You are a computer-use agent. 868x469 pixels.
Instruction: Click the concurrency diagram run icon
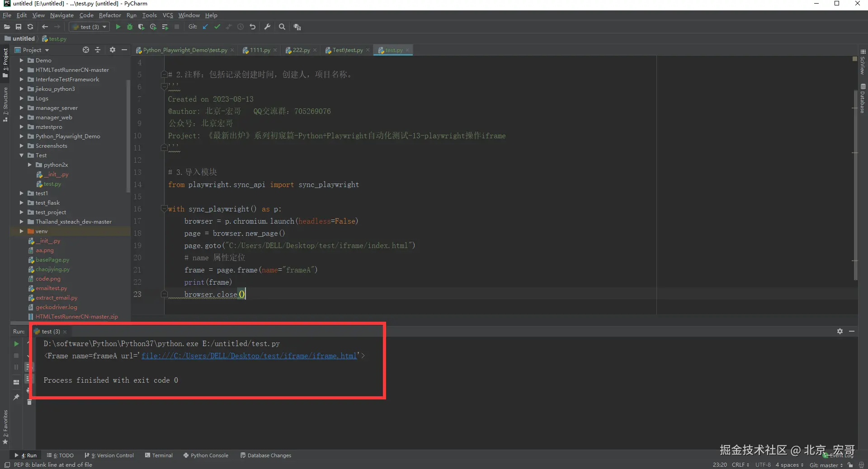tap(165, 27)
